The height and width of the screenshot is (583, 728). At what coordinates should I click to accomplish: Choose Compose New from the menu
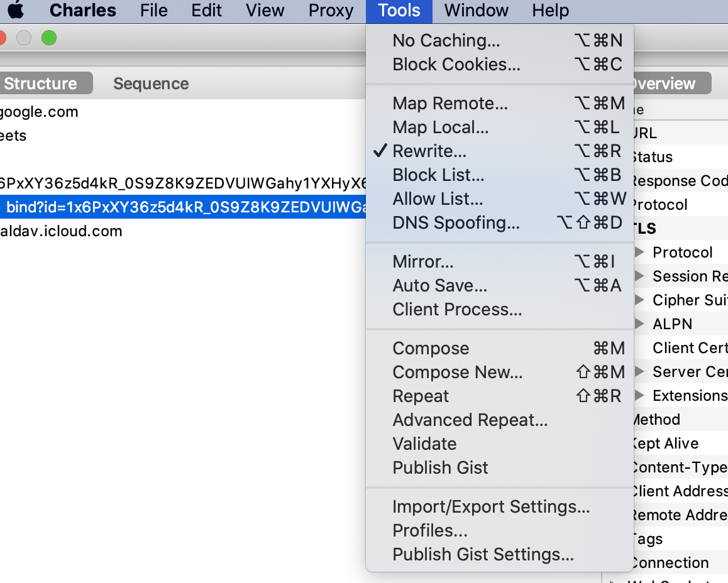(x=458, y=373)
